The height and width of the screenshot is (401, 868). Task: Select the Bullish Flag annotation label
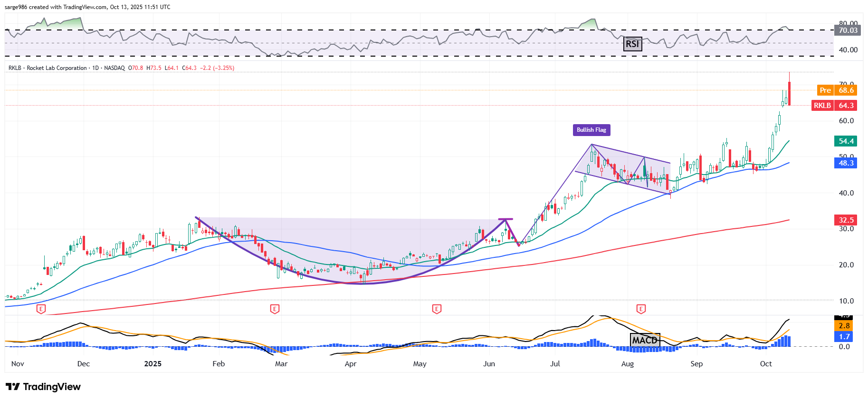coord(591,130)
